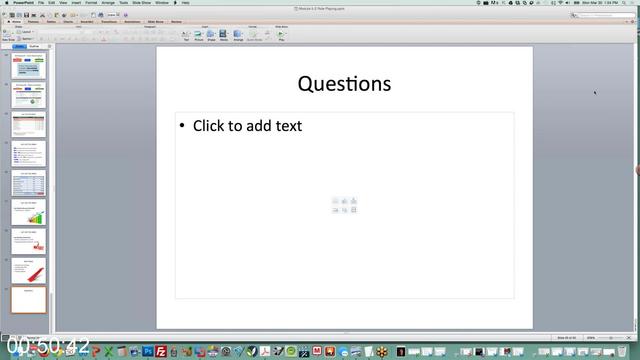Viewport: 640px width, 360px height.
Task: Open Quick Styles in the ribbon
Action: tap(254, 35)
